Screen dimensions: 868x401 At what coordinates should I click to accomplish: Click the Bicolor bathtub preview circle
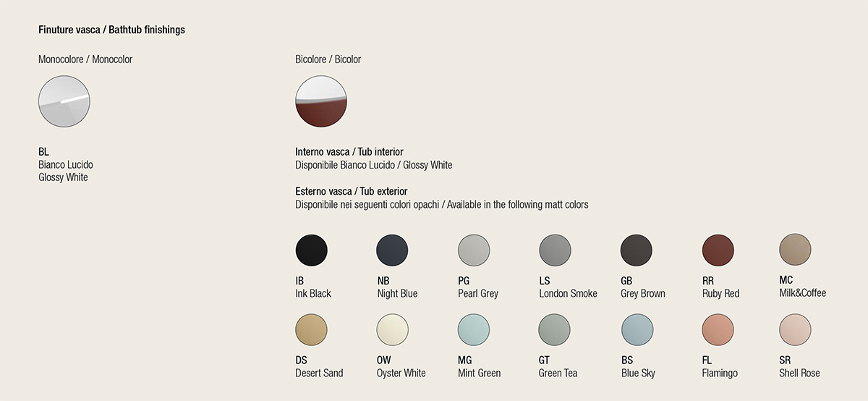tap(321, 101)
